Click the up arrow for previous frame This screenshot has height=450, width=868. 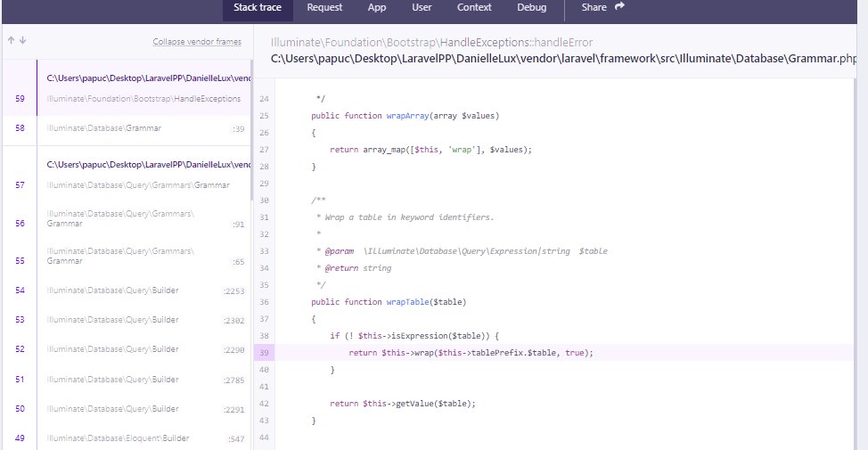coord(10,41)
